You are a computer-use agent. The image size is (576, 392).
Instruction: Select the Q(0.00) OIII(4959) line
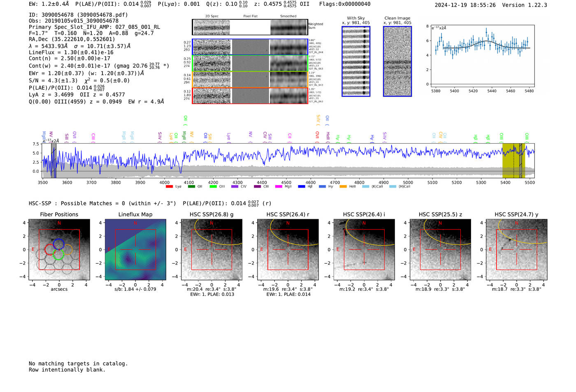(x=96, y=102)
